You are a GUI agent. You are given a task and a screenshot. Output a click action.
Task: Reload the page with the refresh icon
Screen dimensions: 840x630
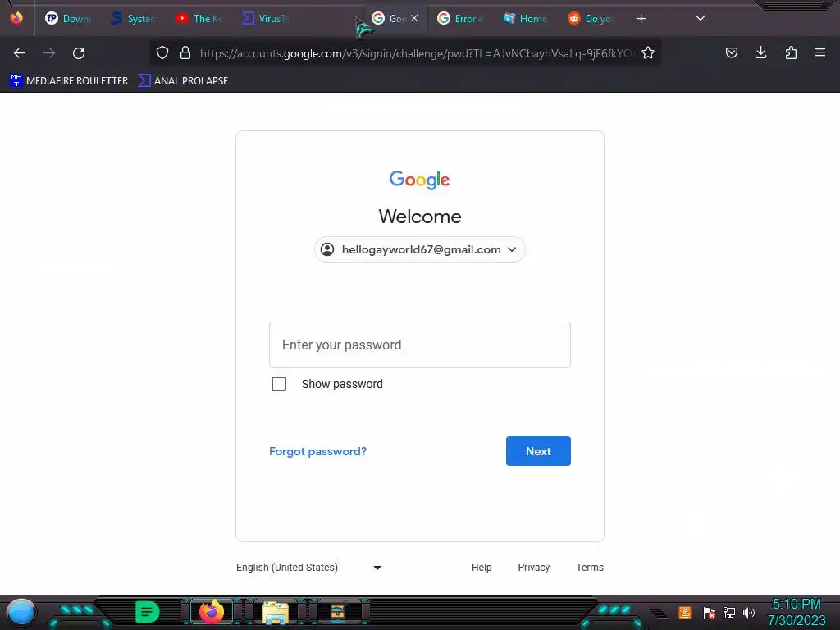click(x=79, y=53)
